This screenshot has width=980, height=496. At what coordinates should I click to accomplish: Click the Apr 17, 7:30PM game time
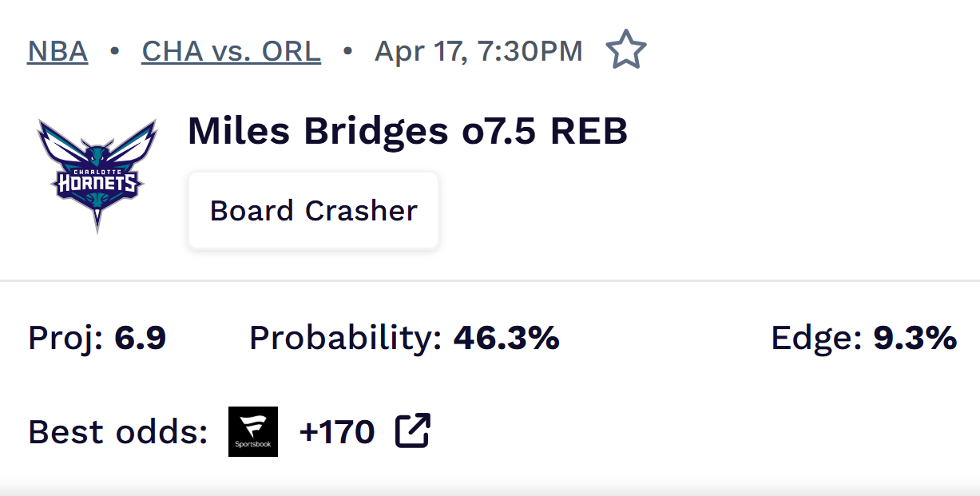point(478,51)
